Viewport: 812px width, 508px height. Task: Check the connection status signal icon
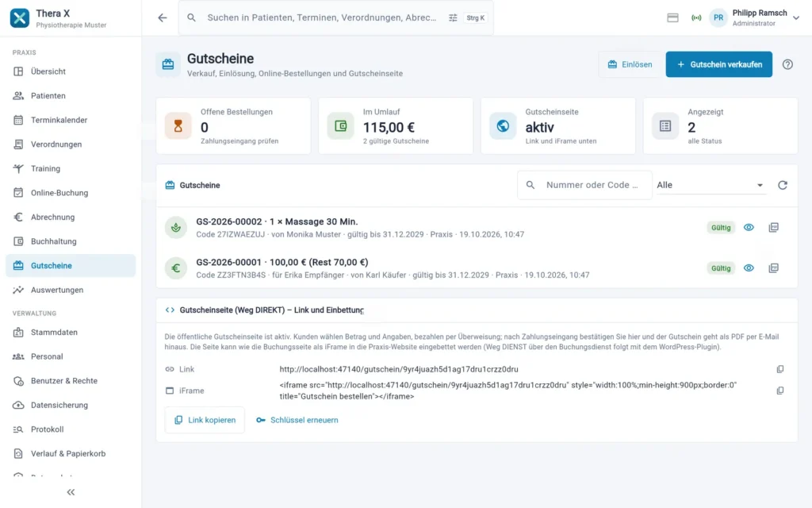click(696, 17)
